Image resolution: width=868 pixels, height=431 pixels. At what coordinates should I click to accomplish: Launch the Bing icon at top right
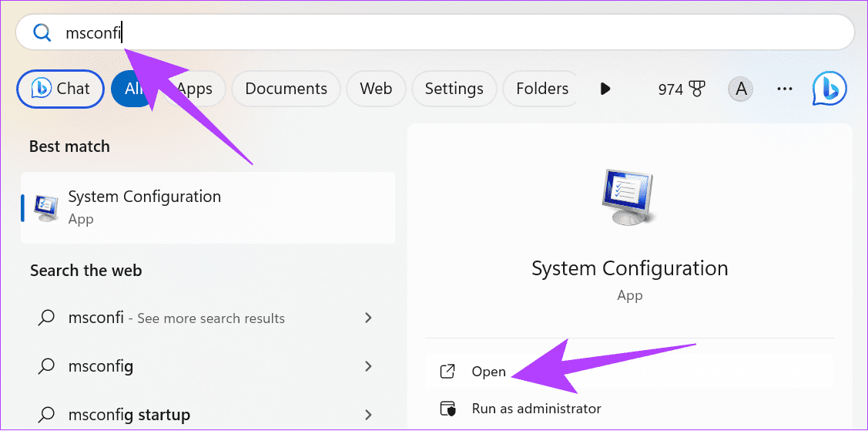click(829, 89)
